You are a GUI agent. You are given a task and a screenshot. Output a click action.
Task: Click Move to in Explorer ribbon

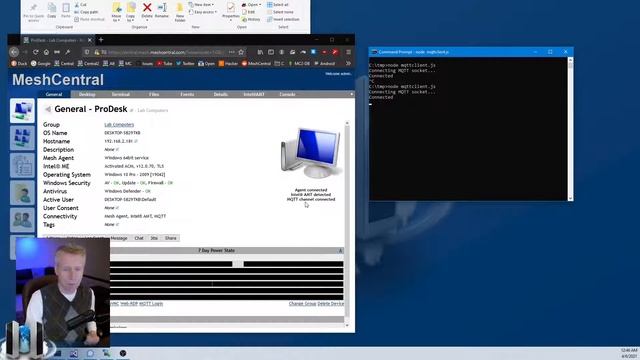pos(116,12)
